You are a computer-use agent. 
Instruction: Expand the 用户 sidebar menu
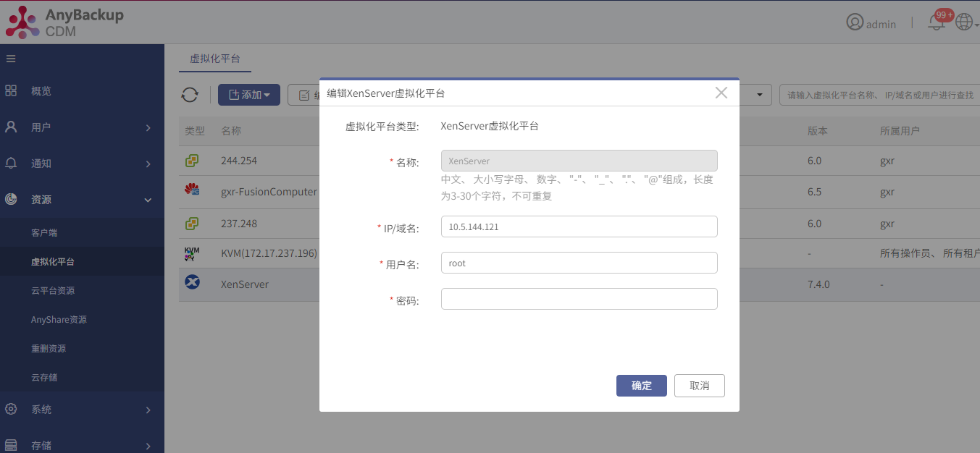coord(82,127)
